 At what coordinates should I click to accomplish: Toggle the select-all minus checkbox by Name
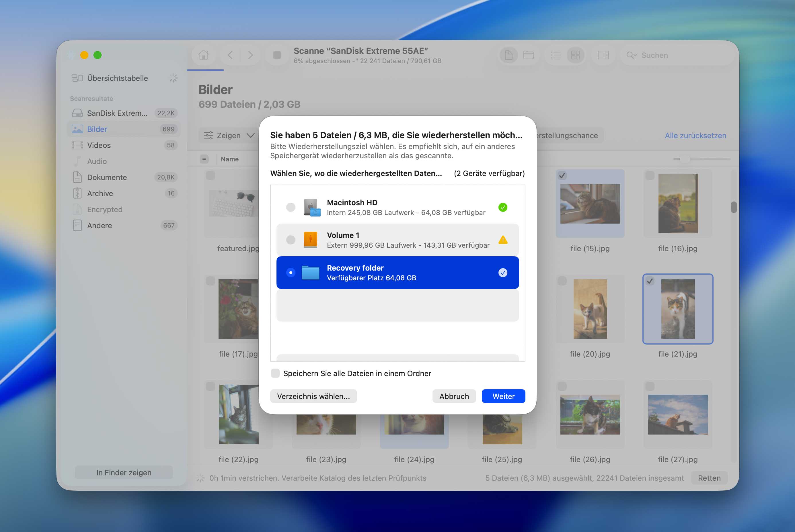204,159
